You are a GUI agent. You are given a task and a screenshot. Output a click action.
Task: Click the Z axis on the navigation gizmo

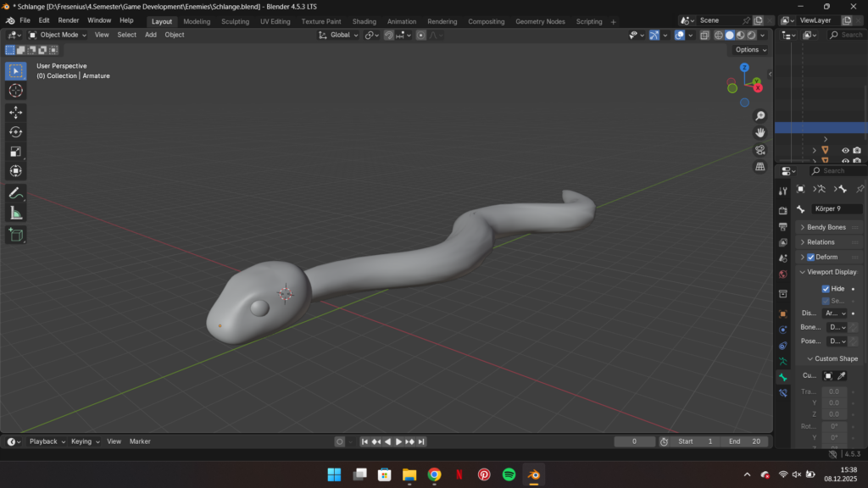point(744,68)
